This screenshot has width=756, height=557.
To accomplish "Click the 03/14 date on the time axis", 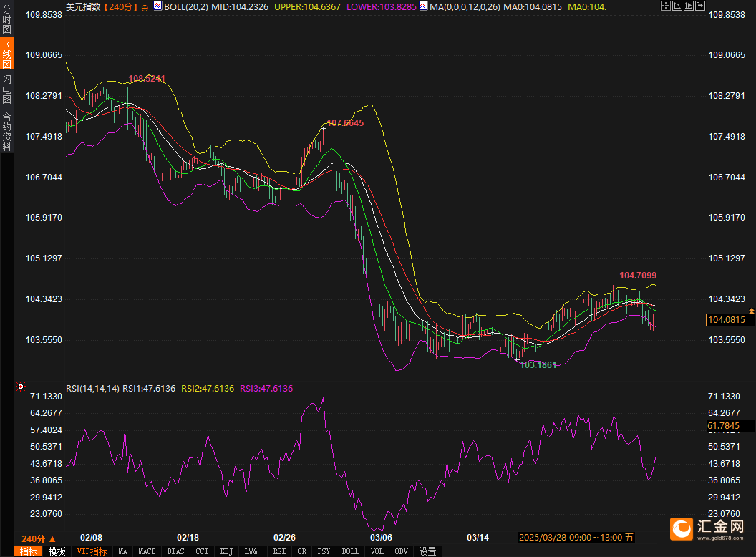I will pyautogui.click(x=478, y=537).
